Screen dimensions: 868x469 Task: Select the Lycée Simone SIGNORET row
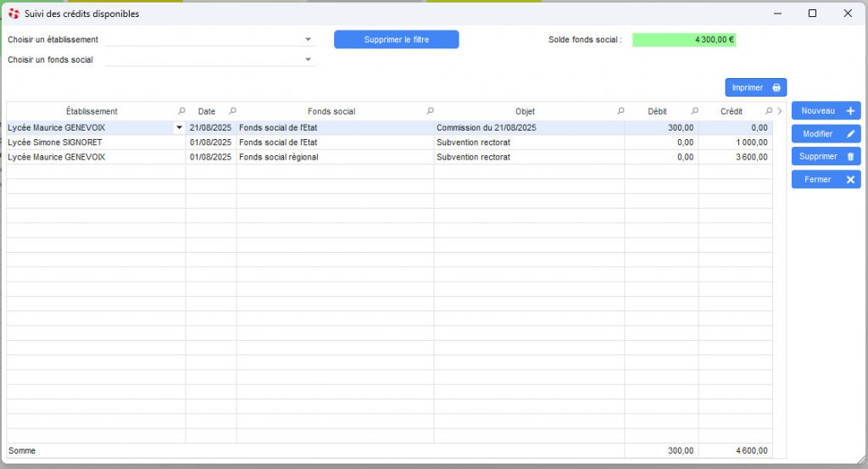point(55,142)
